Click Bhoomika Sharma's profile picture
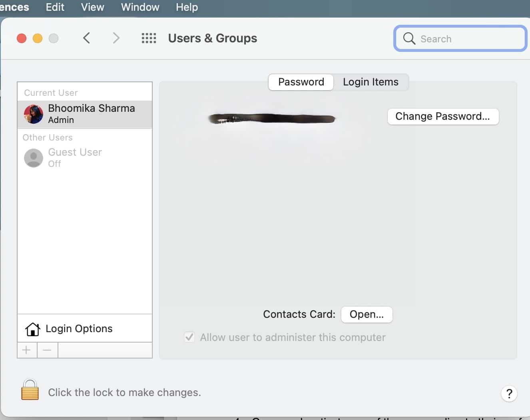Screen dimensions: 530x420 (x=33, y=114)
